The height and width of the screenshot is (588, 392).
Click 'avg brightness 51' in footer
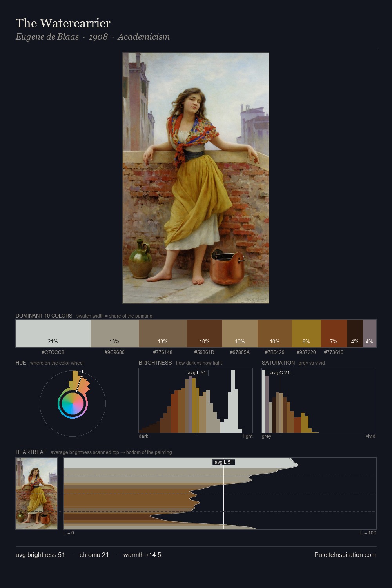tap(40, 555)
